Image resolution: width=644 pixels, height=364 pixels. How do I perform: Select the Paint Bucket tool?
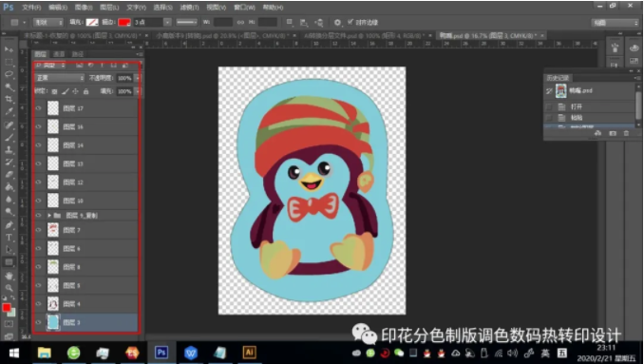pyautogui.click(x=9, y=187)
